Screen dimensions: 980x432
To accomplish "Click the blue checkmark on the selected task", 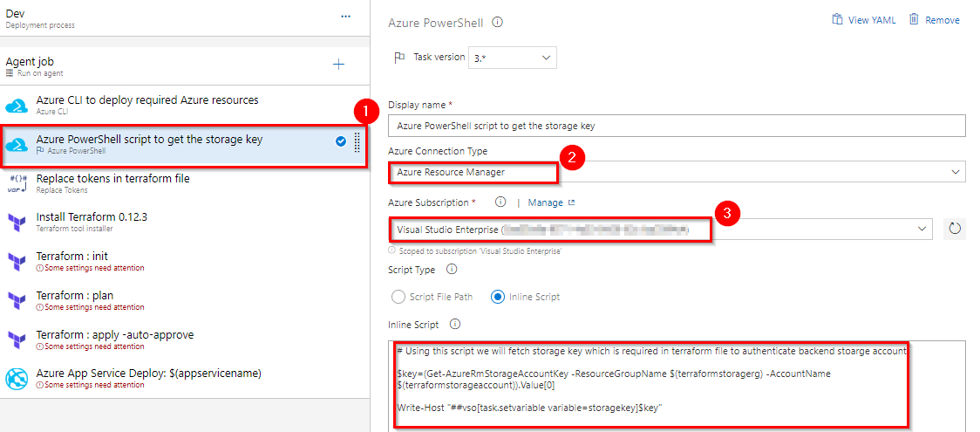I will click(x=341, y=142).
